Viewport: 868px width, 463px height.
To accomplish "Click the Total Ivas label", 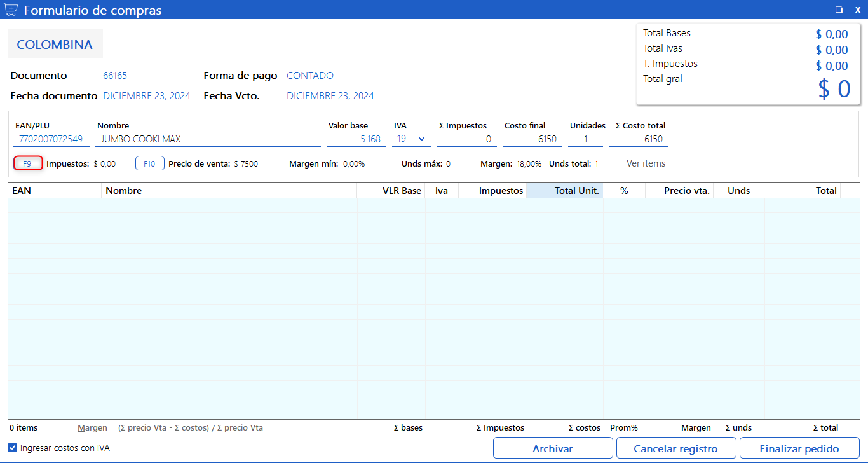I will pyautogui.click(x=663, y=48).
